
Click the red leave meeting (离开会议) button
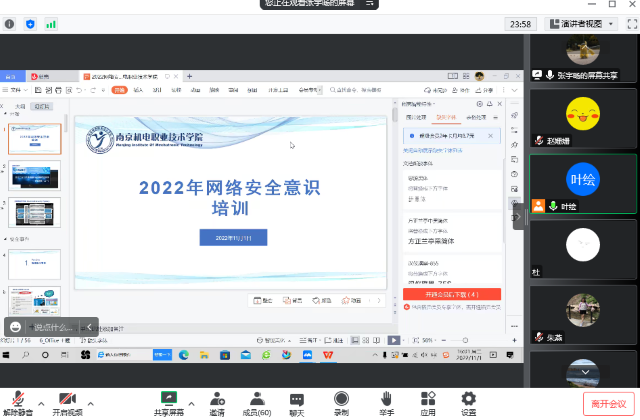[x=609, y=402]
